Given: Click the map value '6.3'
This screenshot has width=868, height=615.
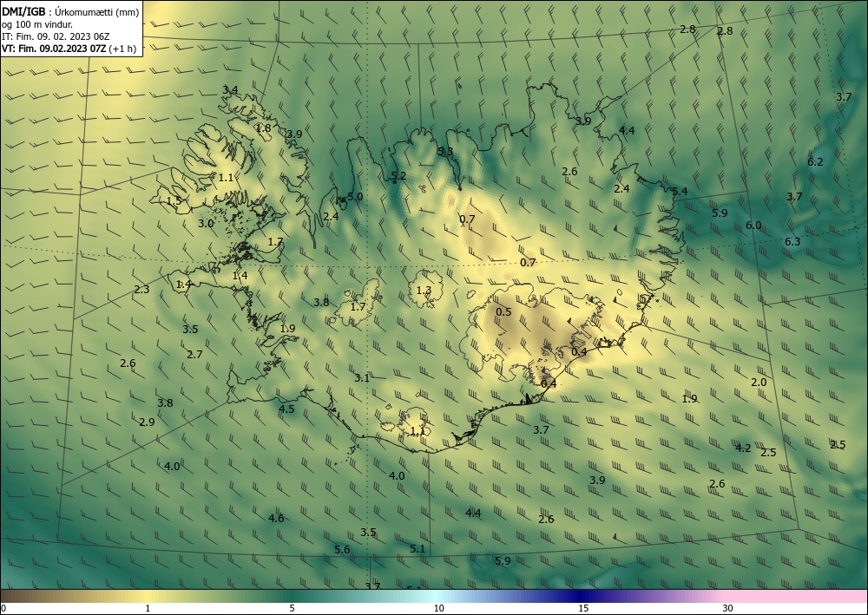Looking at the screenshot, I should coord(792,241).
